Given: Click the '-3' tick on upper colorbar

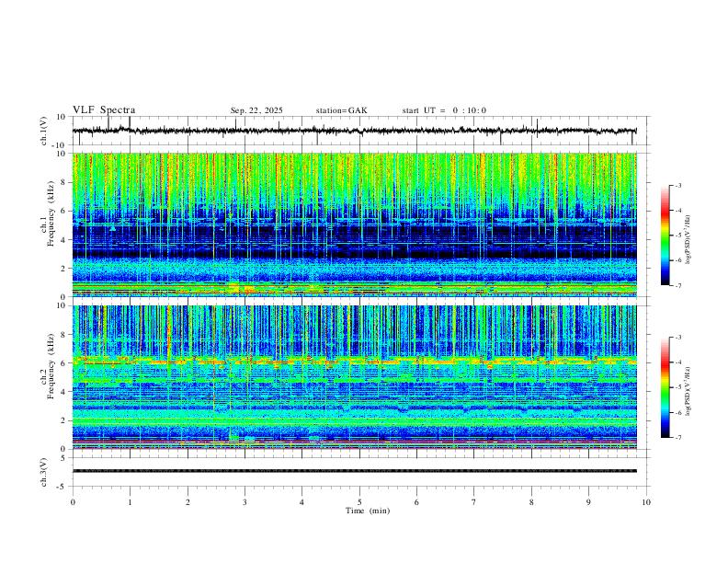Looking at the screenshot, I should (x=677, y=185).
